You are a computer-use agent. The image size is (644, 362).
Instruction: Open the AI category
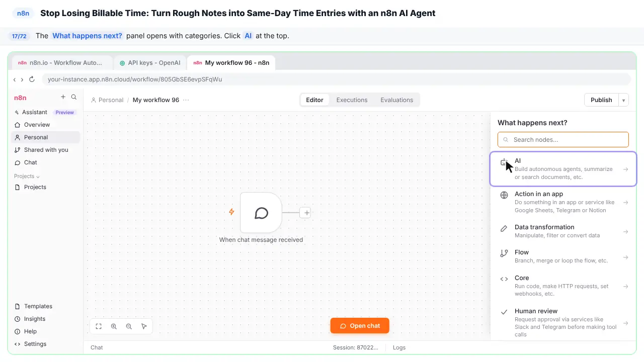[x=563, y=169]
